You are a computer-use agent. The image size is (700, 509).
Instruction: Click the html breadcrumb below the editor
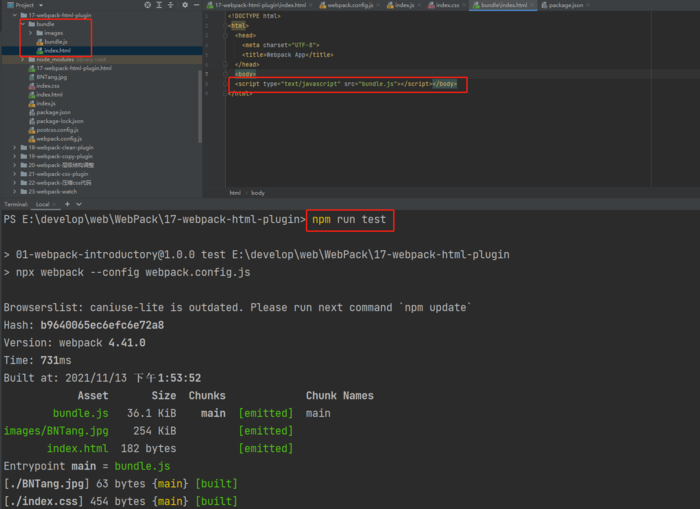coord(235,193)
